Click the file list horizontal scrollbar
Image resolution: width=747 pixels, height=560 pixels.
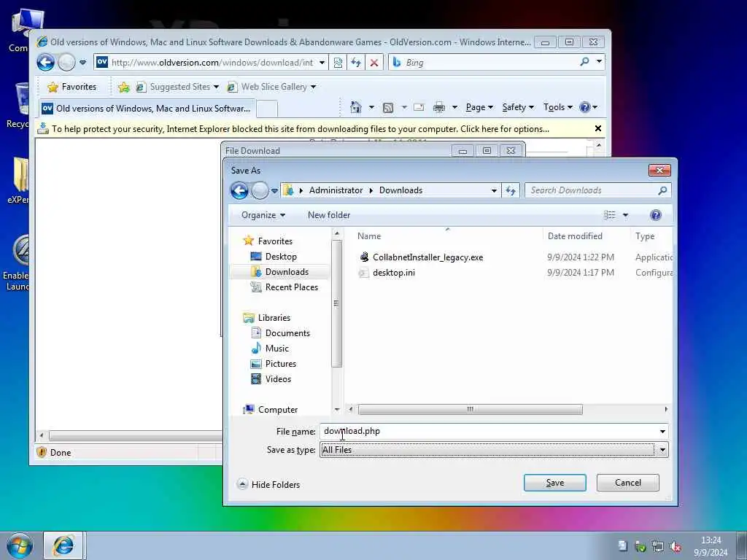click(470, 410)
